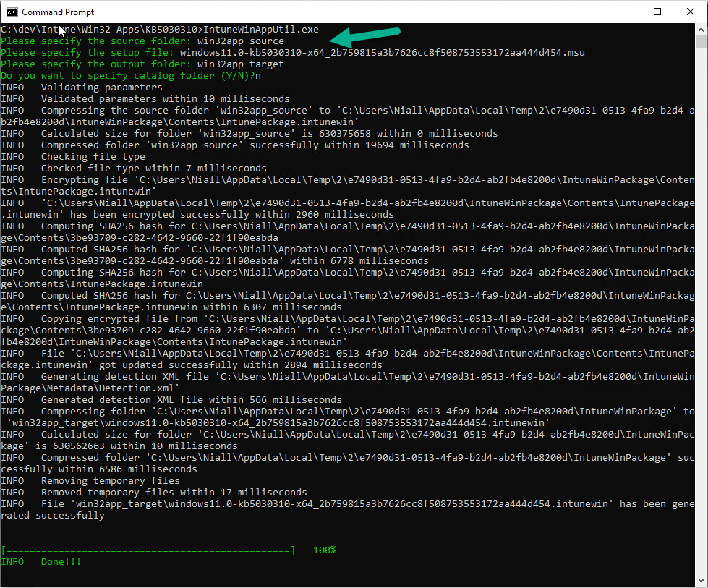Close the Command Prompt window
708x588 pixels.
(x=691, y=12)
